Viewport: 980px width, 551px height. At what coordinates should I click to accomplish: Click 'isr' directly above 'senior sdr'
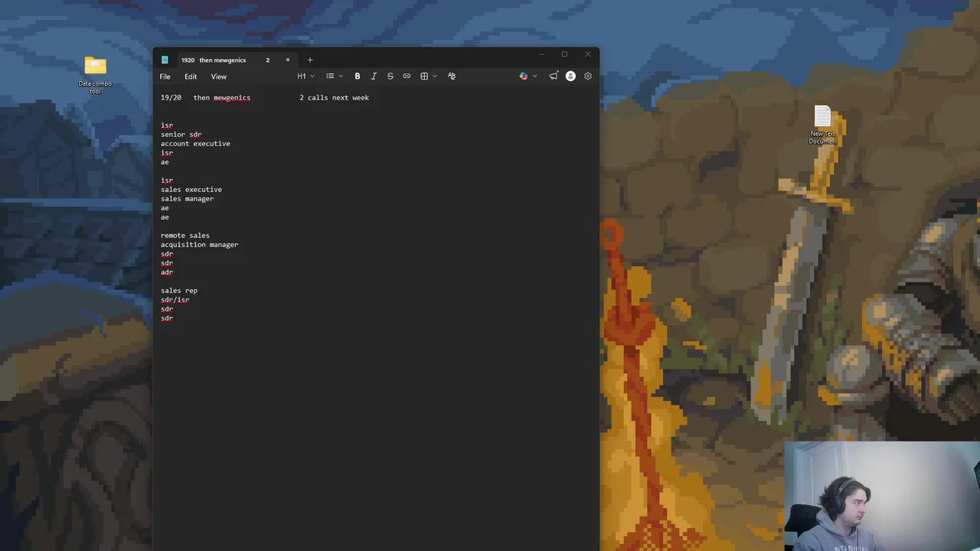167,126
